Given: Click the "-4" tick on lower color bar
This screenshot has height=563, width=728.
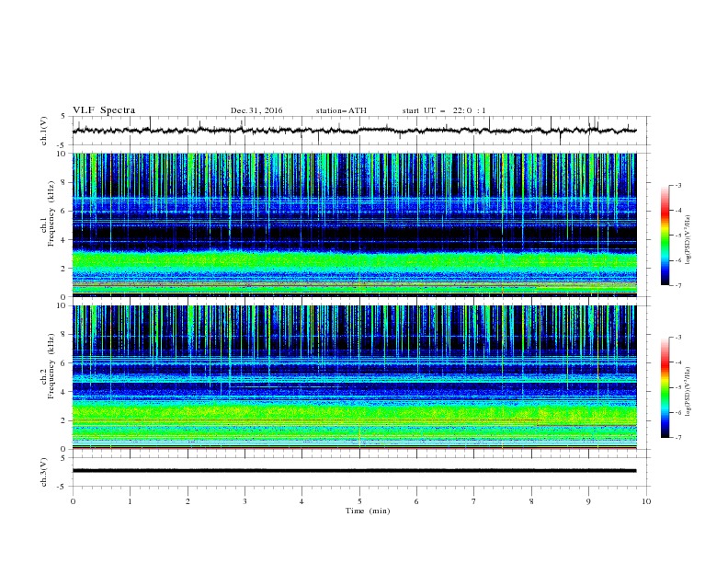Looking at the screenshot, I should [x=678, y=362].
